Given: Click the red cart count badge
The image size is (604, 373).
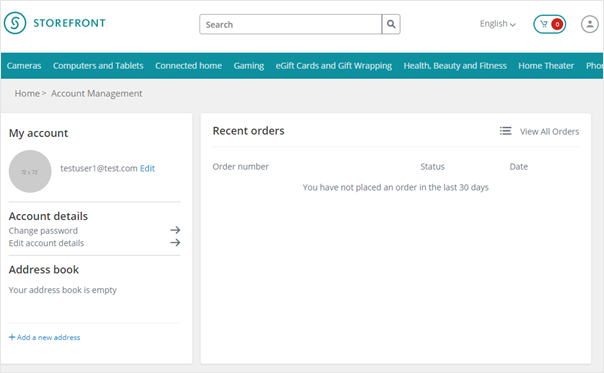Looking at the screenshot, I should point(557,24).
